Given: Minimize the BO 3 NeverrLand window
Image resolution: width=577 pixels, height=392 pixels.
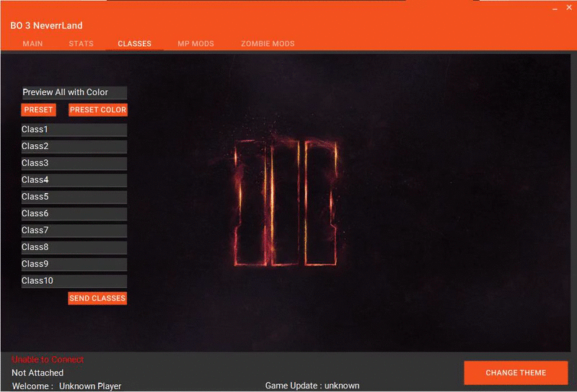Looking at the screenshot, I should (555, 8).
